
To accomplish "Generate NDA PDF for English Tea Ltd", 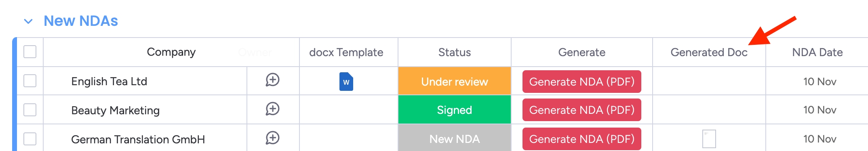I will [x=582, y=82].
